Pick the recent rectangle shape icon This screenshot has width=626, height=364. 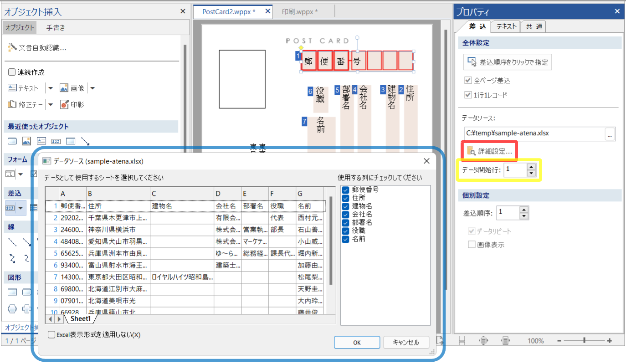coord(71,141)
